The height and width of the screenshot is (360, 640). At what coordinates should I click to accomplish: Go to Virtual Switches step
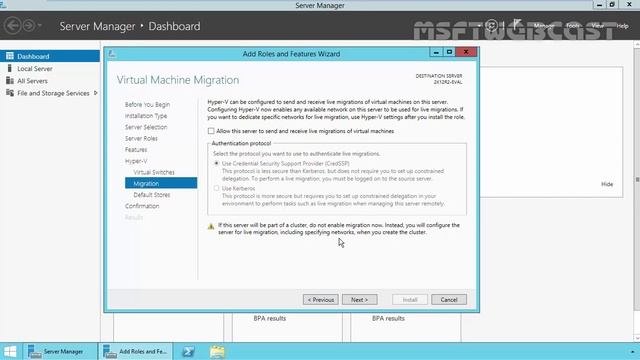[x=154, y=172]
